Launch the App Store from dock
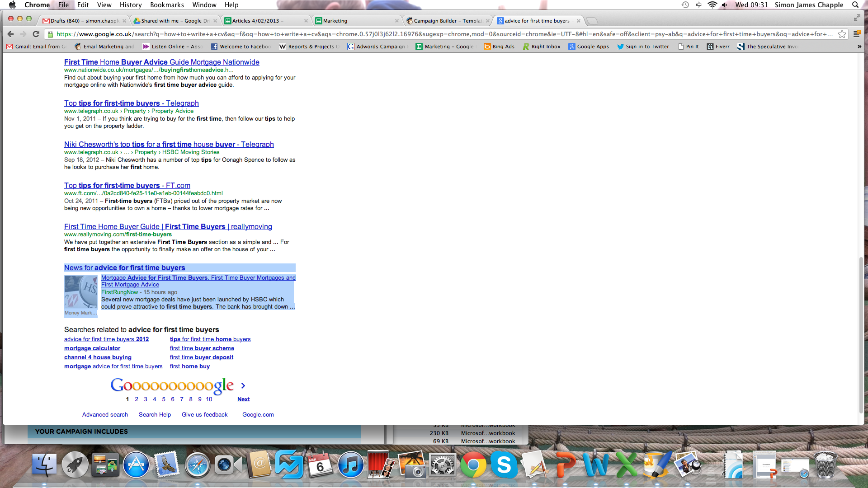868x488 pixels. point(136,465)
